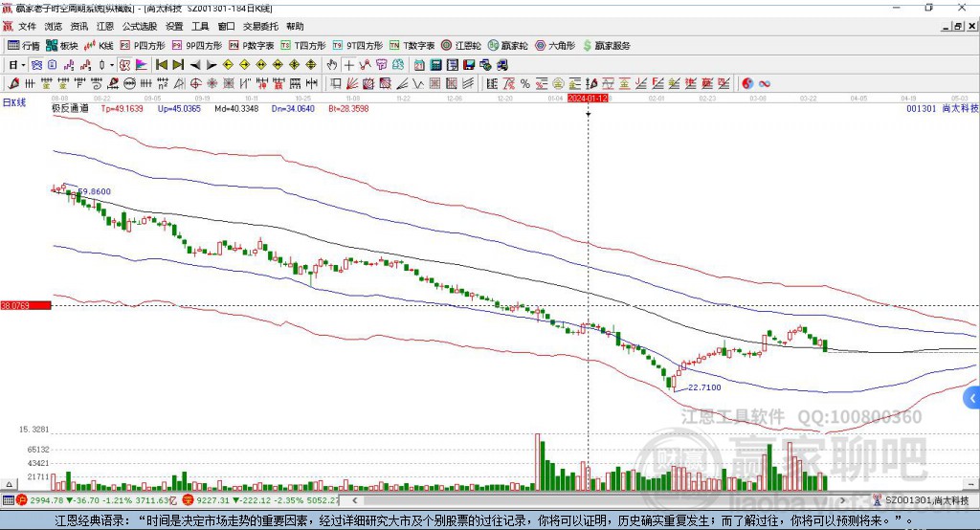Viewport: 980px width, 530px height.
Task: Click the sunburst radial lines tool icon
Action: point(212,84)
